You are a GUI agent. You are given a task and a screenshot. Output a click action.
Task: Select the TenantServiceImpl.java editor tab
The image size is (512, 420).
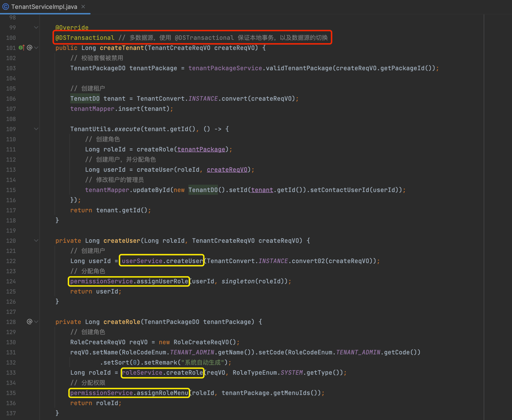(x=44, y=7)
